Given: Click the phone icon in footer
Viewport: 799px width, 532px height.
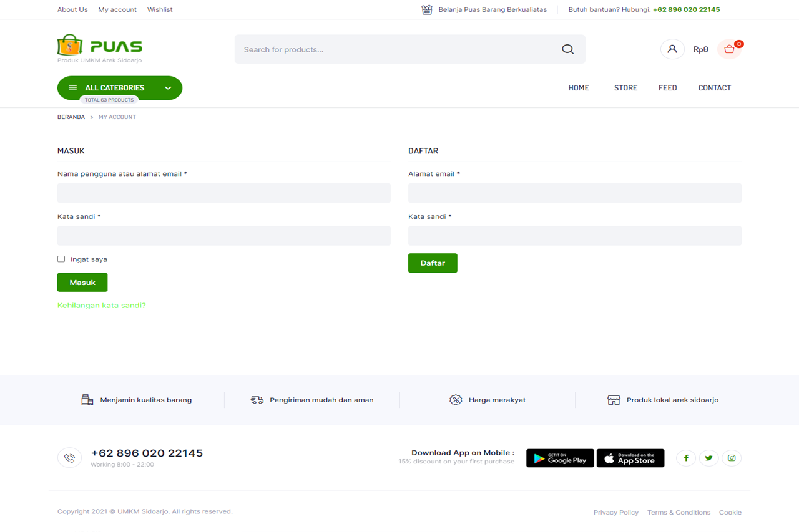Looking at the screenshot, I should coord(69,458).
